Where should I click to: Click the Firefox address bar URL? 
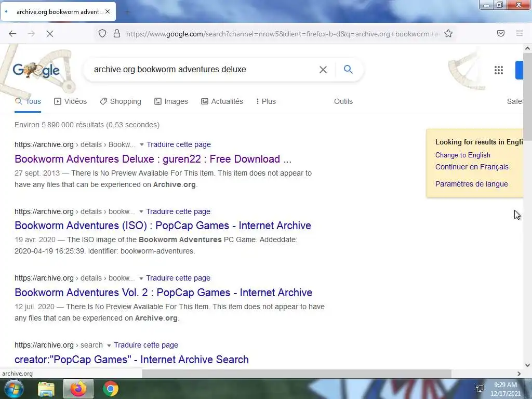(282, 34)
